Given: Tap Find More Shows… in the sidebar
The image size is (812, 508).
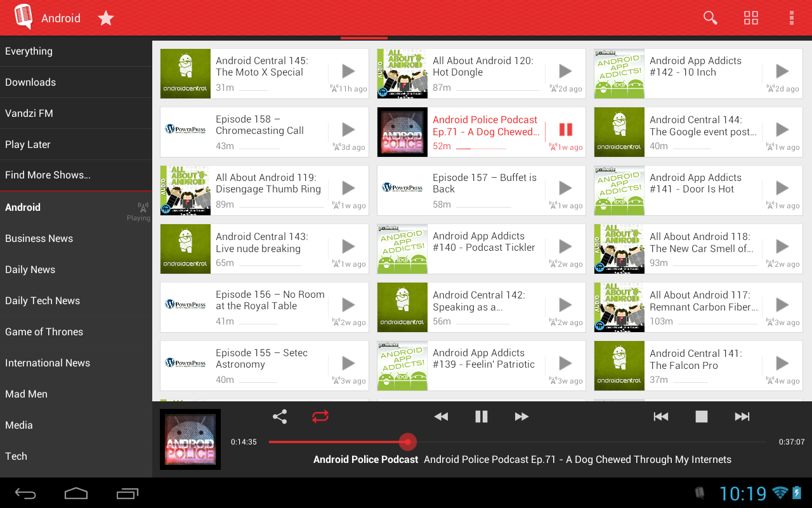Looking at the screenshot, I should 76,175.
